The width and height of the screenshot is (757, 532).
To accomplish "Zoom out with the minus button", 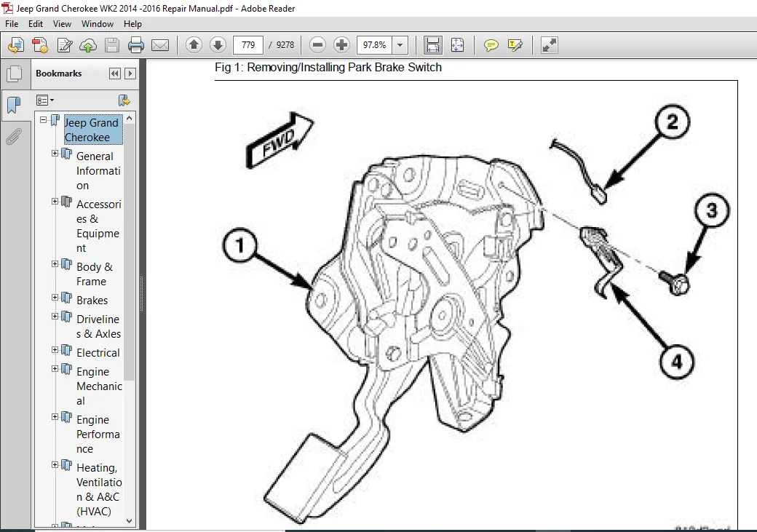I will click(317, 45).
